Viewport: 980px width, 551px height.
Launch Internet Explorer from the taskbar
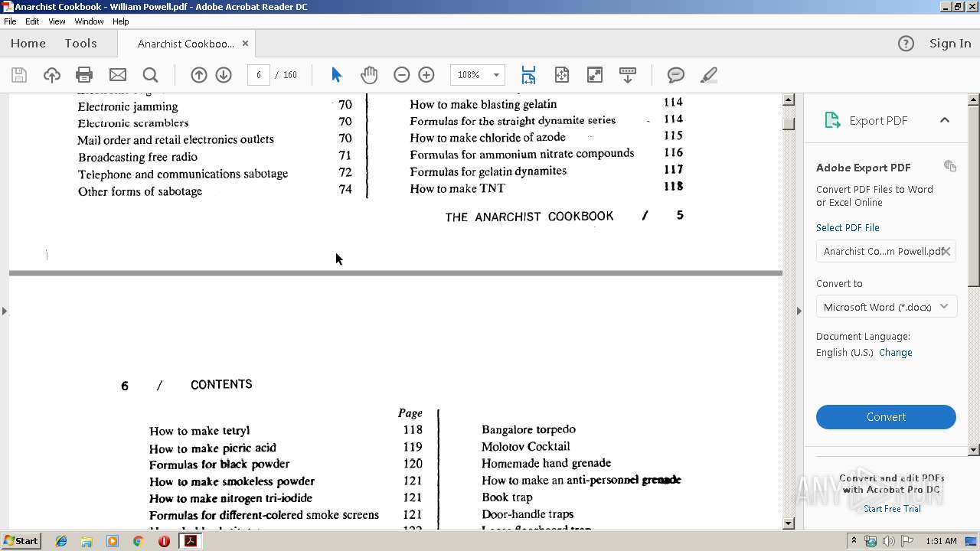pos(61,541)
